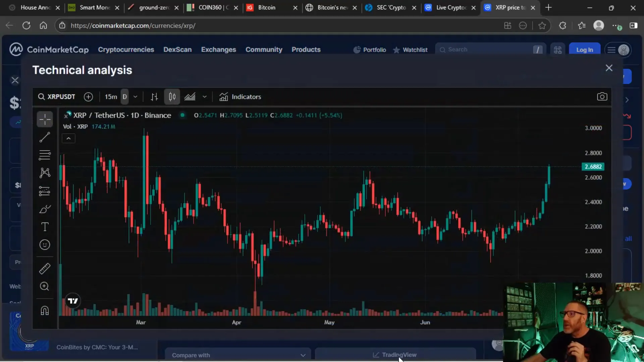Open the Fibonacci retracement tools
Viewport: 644px width, 362px height.
pos(45,155)
